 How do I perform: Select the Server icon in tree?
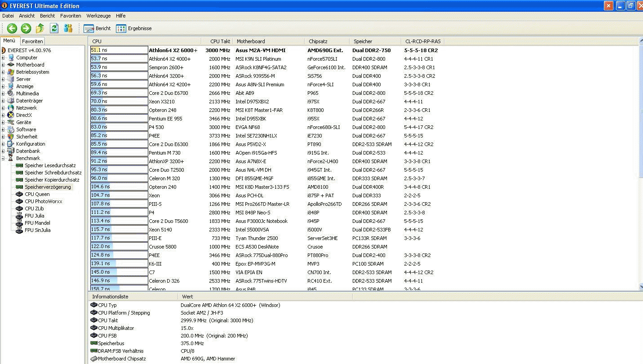coord(11,79)
